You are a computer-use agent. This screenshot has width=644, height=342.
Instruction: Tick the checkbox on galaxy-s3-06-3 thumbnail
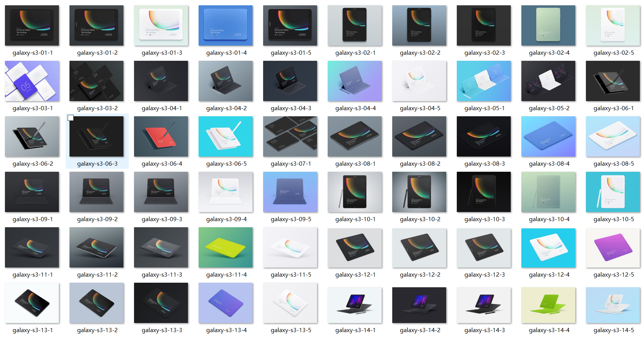coord(71,118)
